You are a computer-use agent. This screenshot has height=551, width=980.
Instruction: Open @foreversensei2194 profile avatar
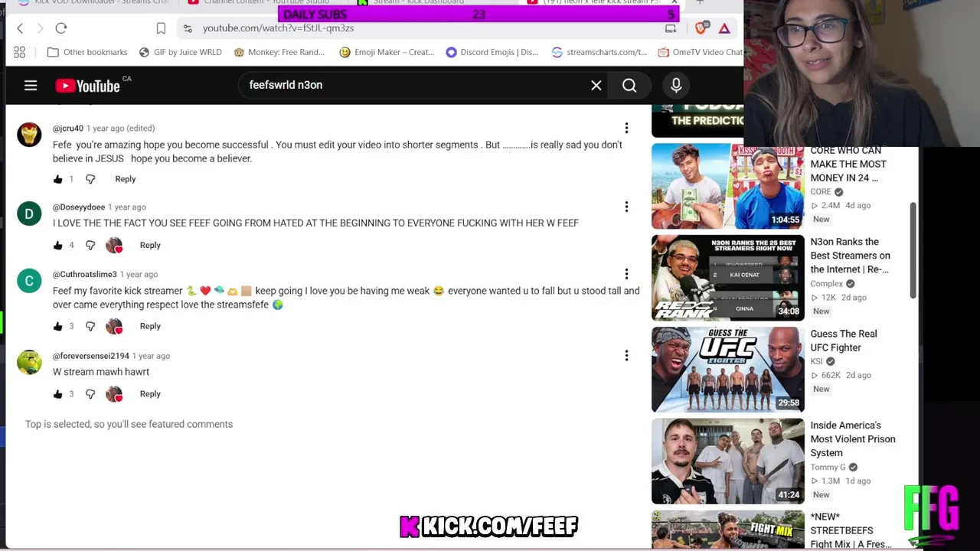click(x=29, y=362)
